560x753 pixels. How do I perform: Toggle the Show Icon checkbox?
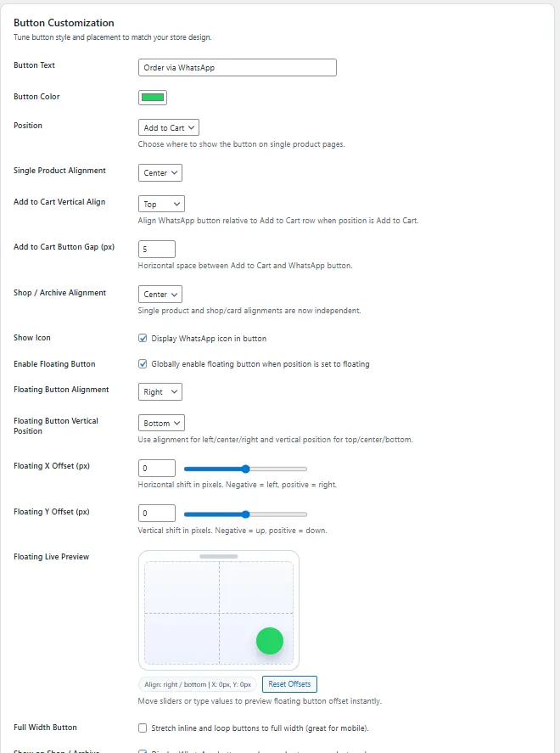click(x=143, y=338)
